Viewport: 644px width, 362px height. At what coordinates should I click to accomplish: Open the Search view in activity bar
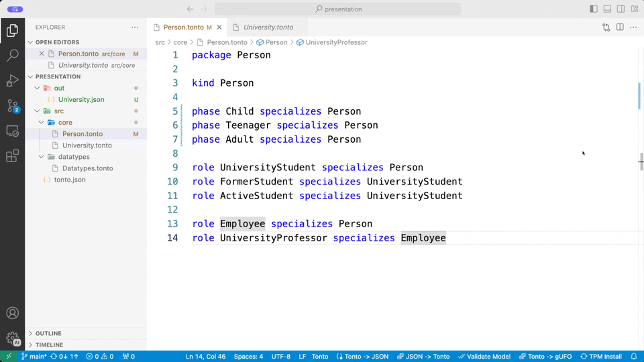pos(12,55)
